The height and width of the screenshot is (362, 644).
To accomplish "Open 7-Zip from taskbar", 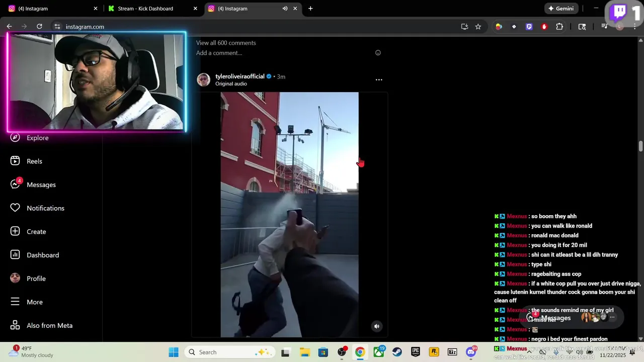I will pos(452,352).
